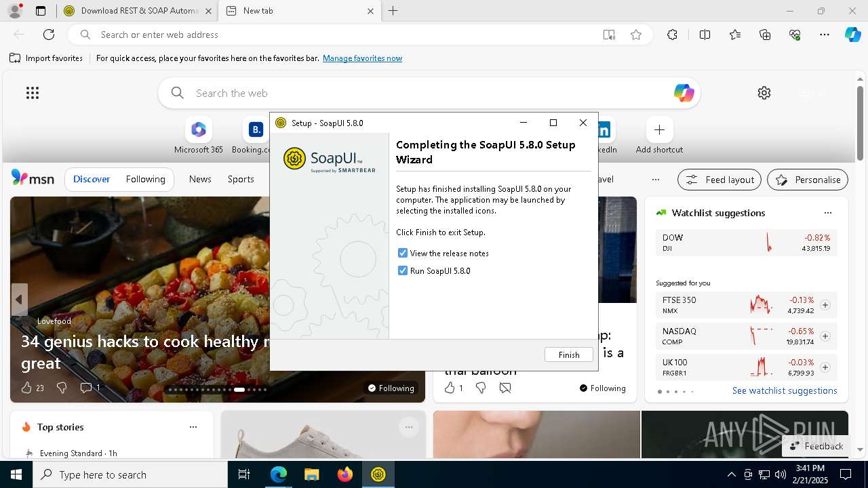This screenshot has height=488, width=868.
Task: Open favorites list icon
Action: point(735,35)
